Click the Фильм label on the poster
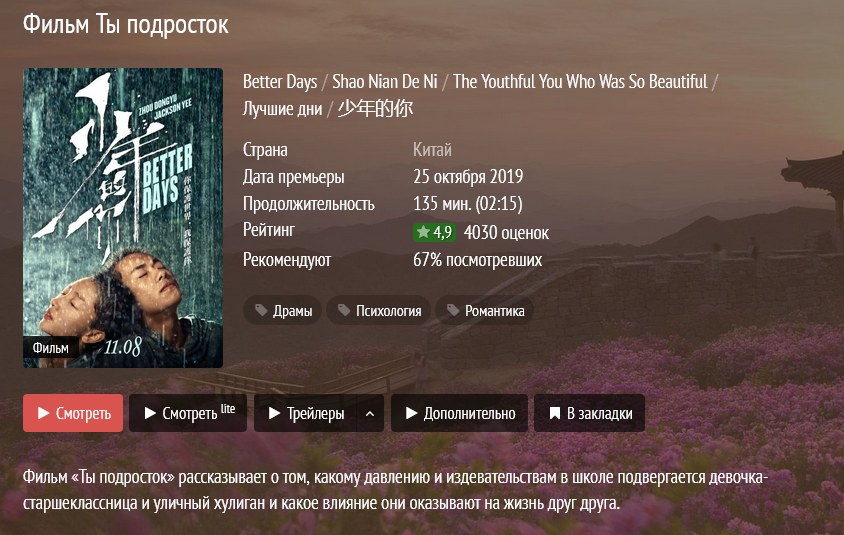Screen dimensions: 844x535 pyautogui.click(x=51, y=348)
